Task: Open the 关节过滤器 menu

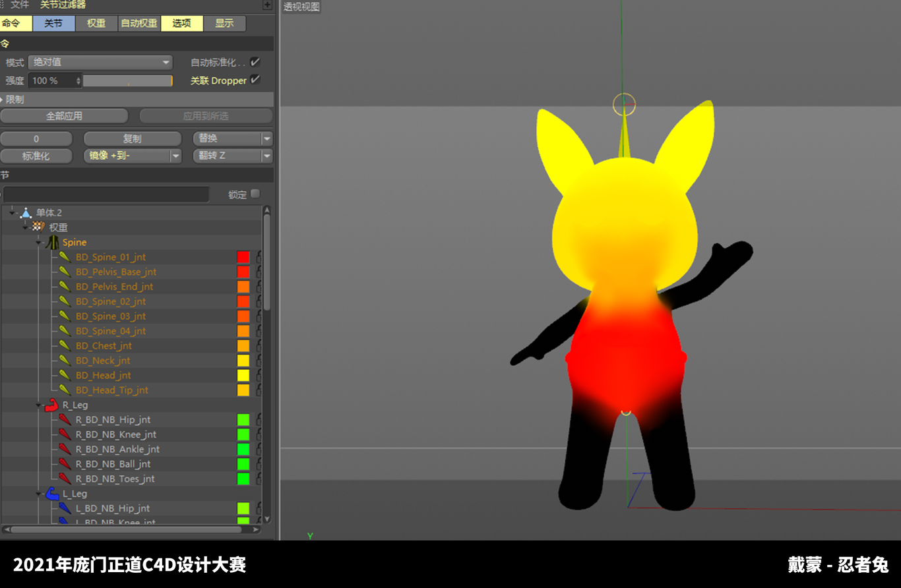Action: tap(63, 5)
